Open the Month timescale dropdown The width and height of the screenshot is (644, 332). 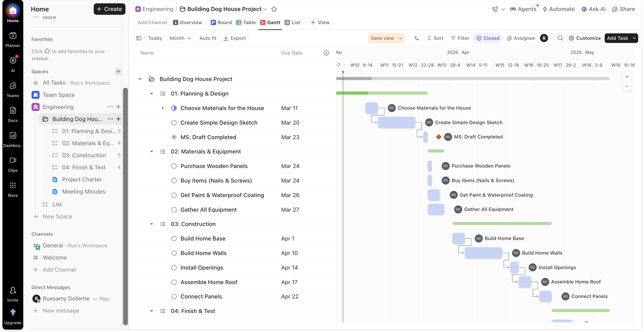pyautogui.click(x=180, y=38)
